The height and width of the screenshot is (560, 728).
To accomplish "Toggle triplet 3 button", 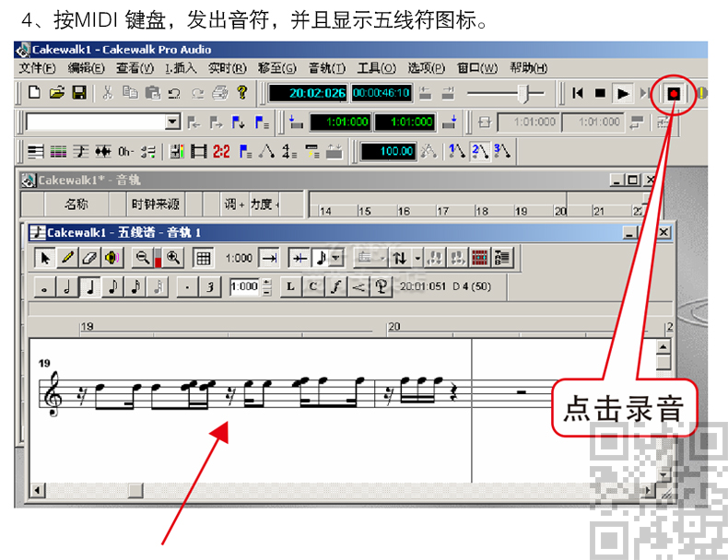I will [x=209, y=287].
